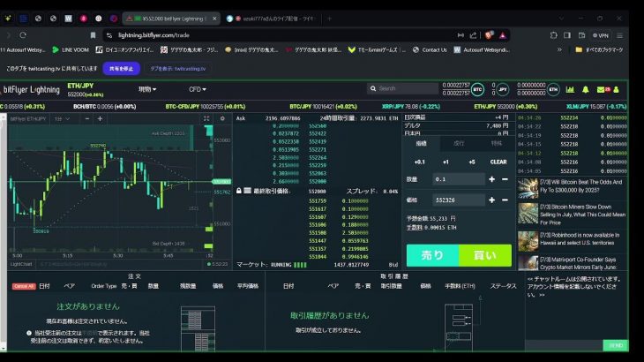
Task: Click the 買い buy button
Action: pos(485,255)
